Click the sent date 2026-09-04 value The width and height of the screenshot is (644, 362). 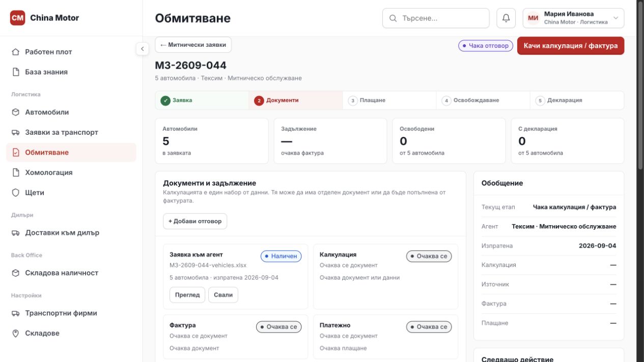(x=597, y=246)
